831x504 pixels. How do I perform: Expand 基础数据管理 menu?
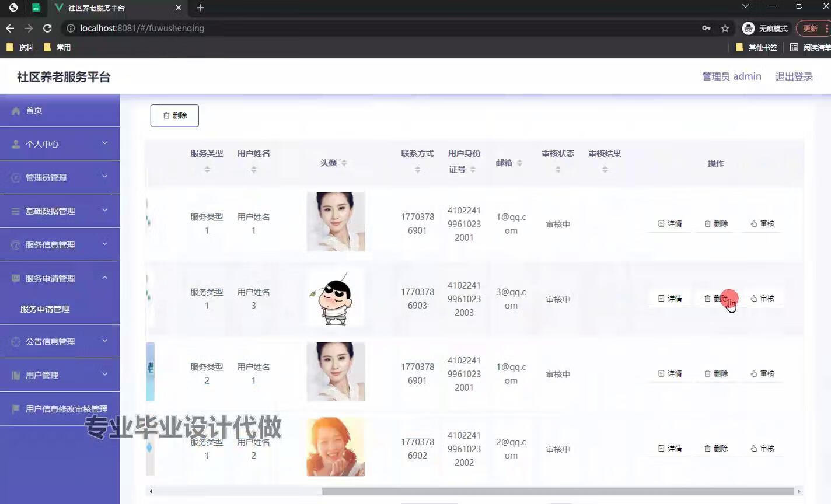pos(60,211)
